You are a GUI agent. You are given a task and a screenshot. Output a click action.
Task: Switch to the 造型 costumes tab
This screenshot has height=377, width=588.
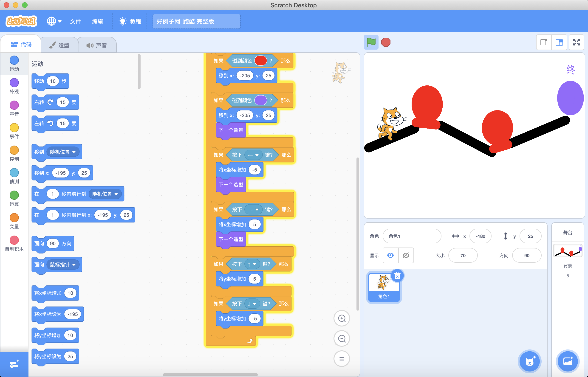[59, 45]
